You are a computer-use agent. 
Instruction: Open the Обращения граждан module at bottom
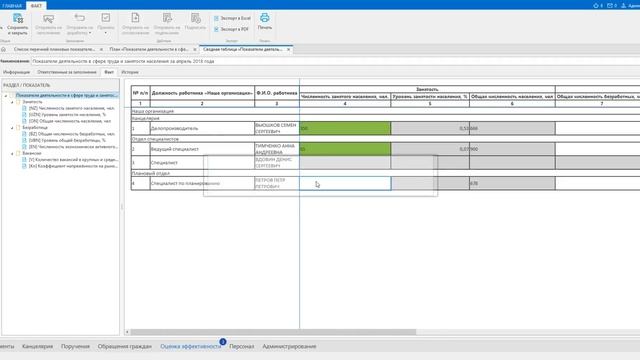pos(124,346)
